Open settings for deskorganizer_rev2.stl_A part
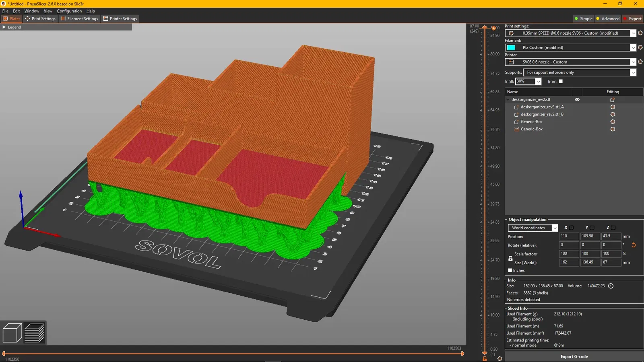 click(x=613, y=107)
